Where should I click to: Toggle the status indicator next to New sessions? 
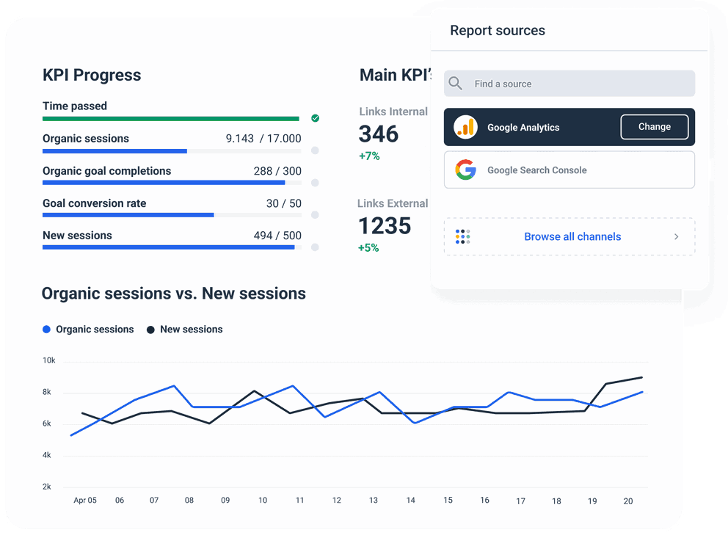point(315,247)
